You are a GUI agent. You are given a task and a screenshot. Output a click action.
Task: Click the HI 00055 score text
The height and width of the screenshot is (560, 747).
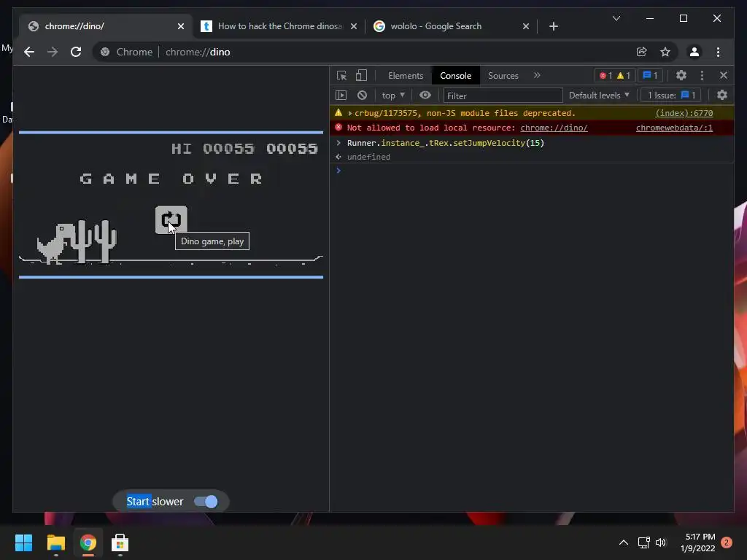(x=212, y=149)
